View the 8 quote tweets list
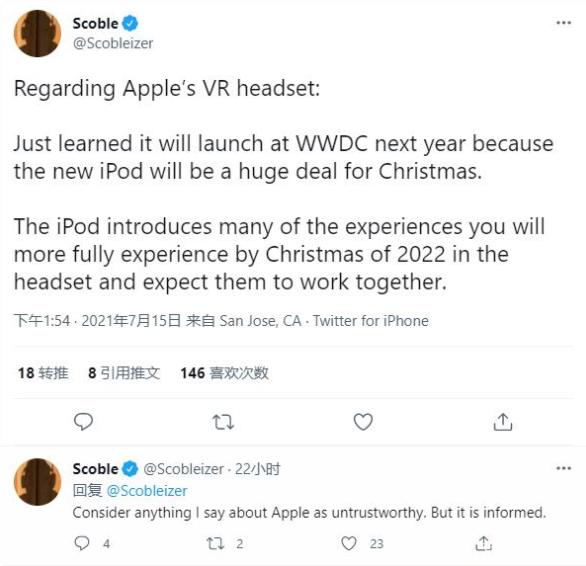Viewport: 586px width, 566px height. tap(124, 373)
